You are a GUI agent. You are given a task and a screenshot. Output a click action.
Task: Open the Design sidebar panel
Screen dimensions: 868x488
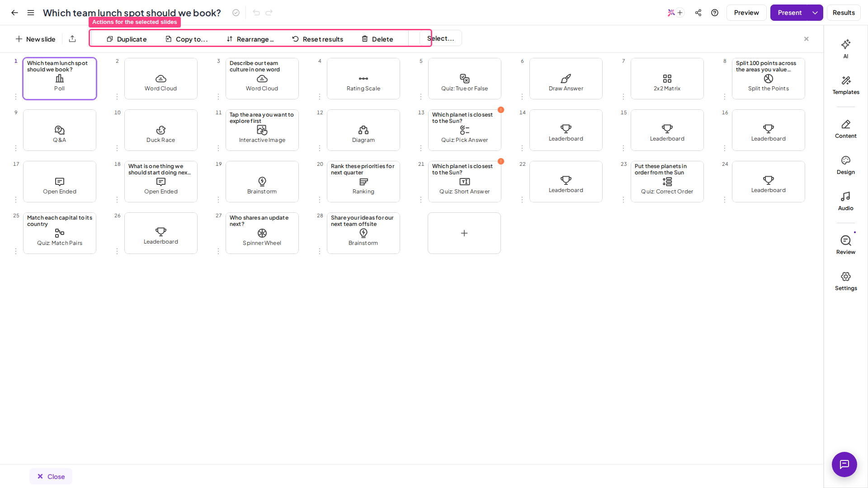[x=845, y=165]
